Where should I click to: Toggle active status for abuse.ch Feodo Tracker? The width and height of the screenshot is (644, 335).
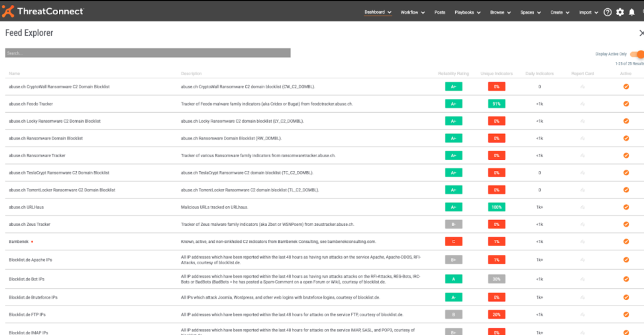tap(626, 104)
